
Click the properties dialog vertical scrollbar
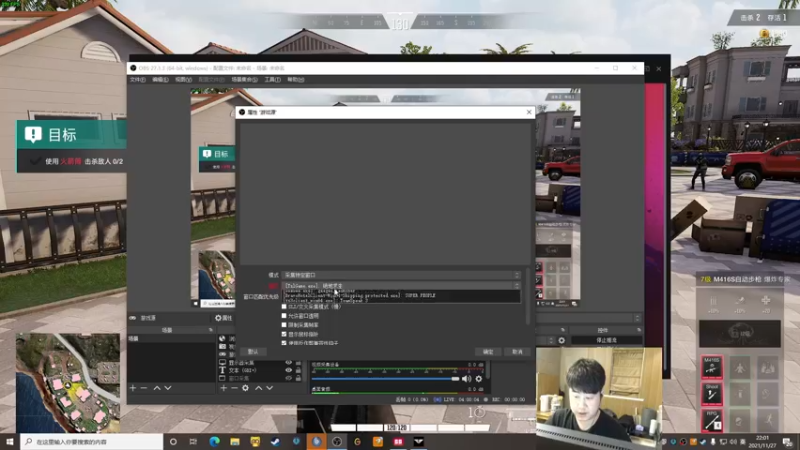pos(528,296)
